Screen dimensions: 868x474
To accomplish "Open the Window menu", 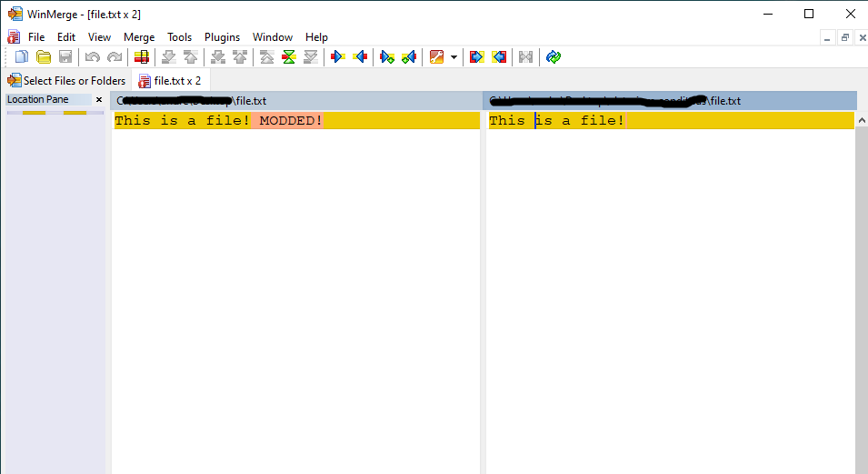I will pos(273,37).
